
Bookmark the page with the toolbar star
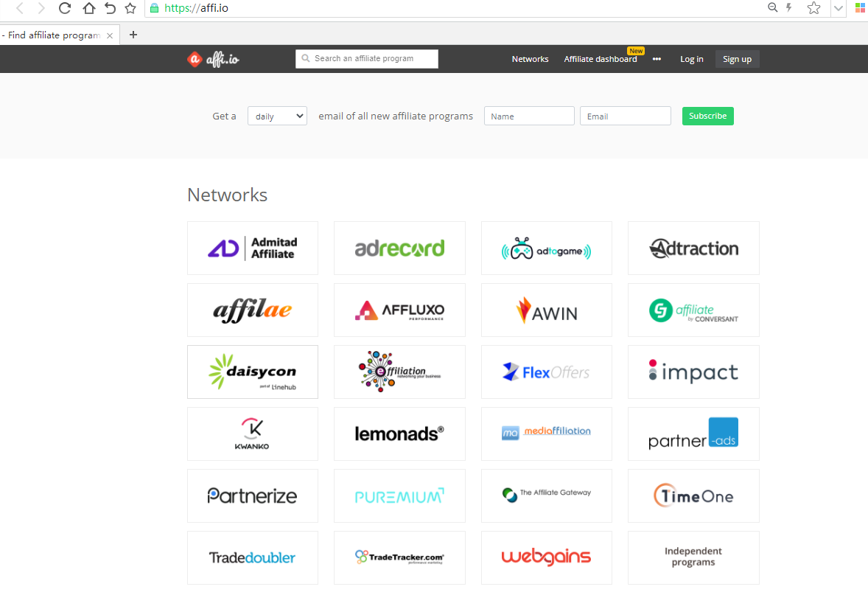point(130,8)
